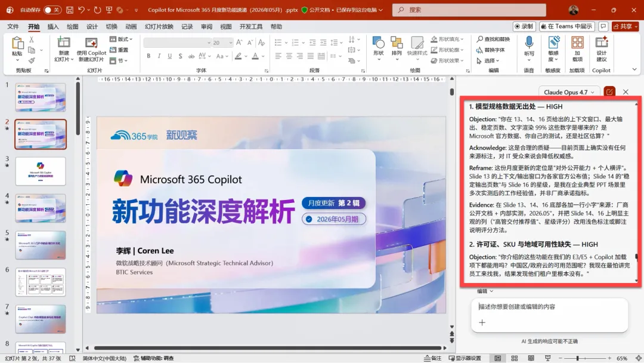Switch to the 动画 Animations tab
This screenshot has height=363, width=644.
131,26
